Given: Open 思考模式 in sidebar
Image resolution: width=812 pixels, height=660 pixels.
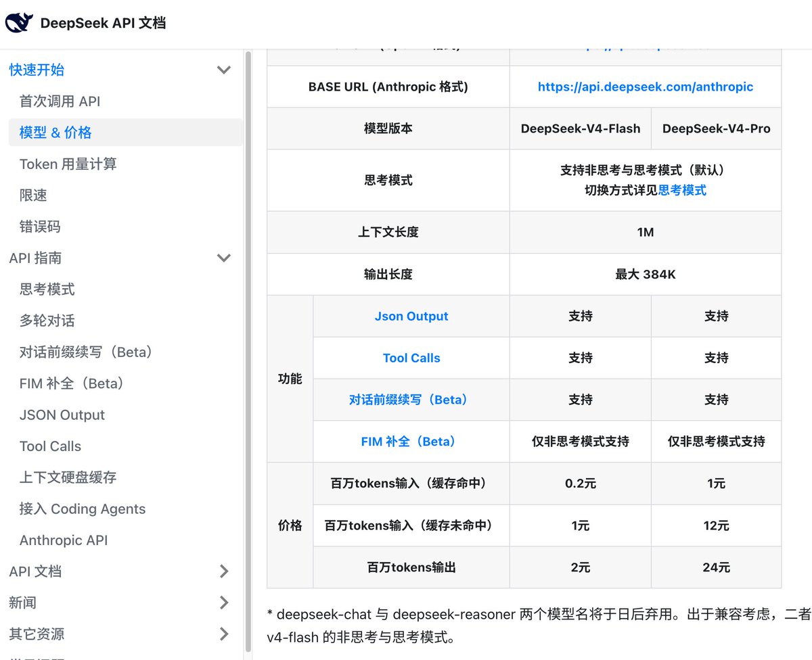Looking at the screenshot, I should tap(47, 289).
